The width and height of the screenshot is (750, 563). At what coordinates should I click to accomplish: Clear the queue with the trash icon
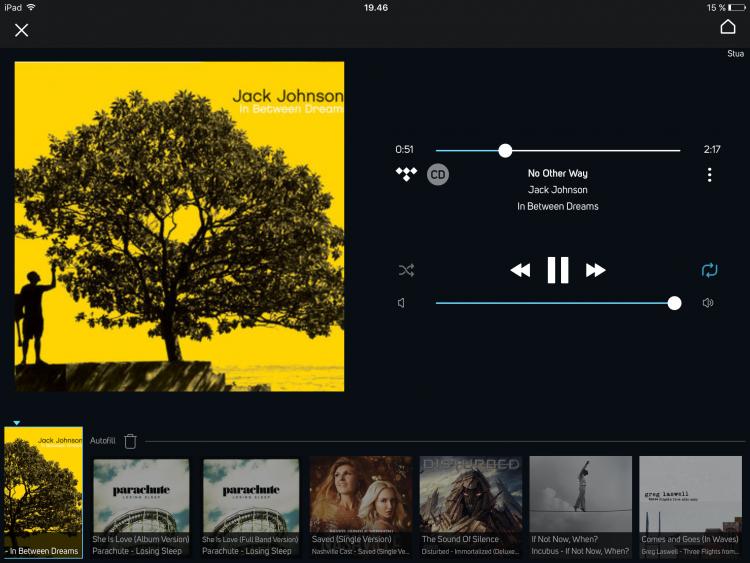(130, 441)
